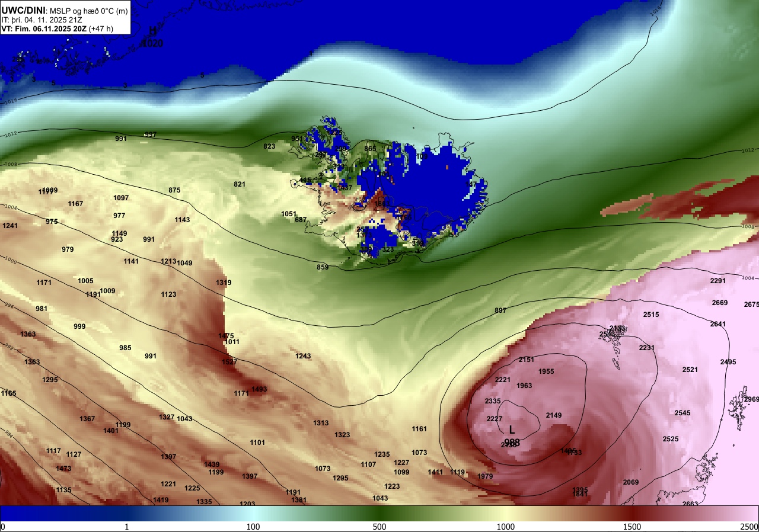This screenshot has width=759, height=532.
Task: Click the freezing level value 2495
Action: pos(728,362)
